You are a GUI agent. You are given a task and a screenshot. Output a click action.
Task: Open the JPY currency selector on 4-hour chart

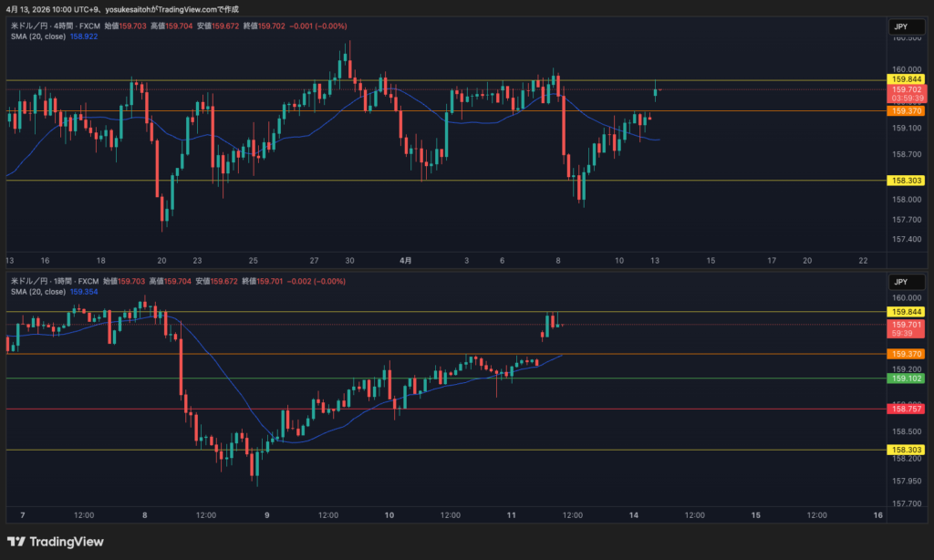901,27
